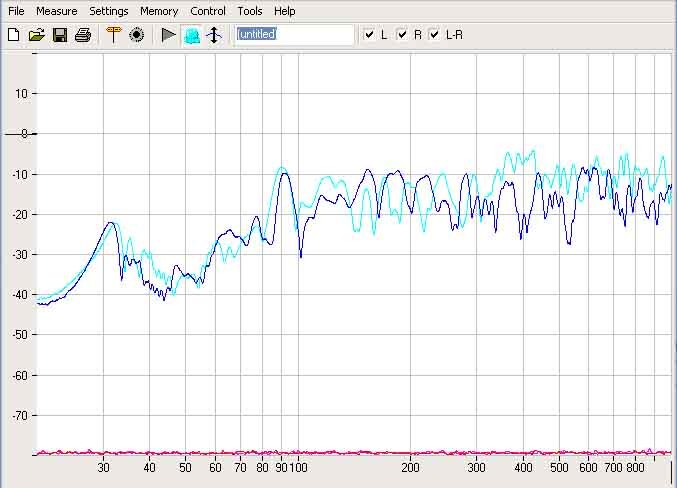Show the Control menu
The image size is (677, 488).
tap(208, 11)
